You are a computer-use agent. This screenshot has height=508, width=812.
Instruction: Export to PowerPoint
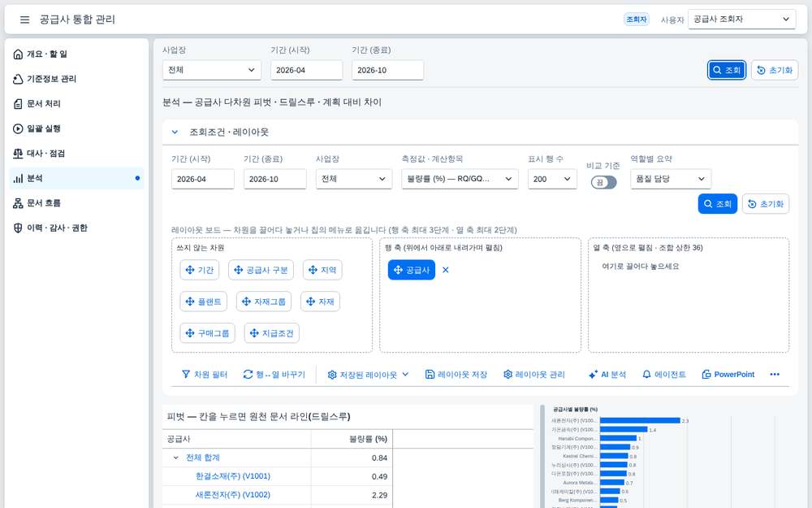click(728, 374)
